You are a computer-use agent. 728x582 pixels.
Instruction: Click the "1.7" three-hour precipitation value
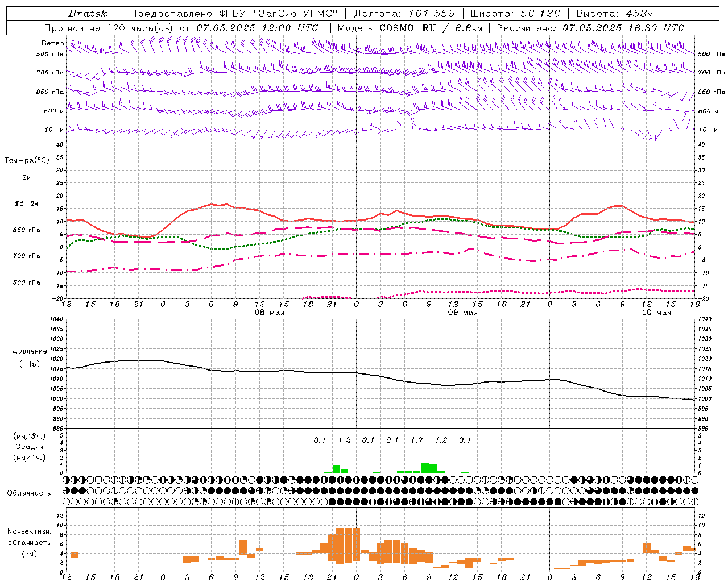pos(417,440)
